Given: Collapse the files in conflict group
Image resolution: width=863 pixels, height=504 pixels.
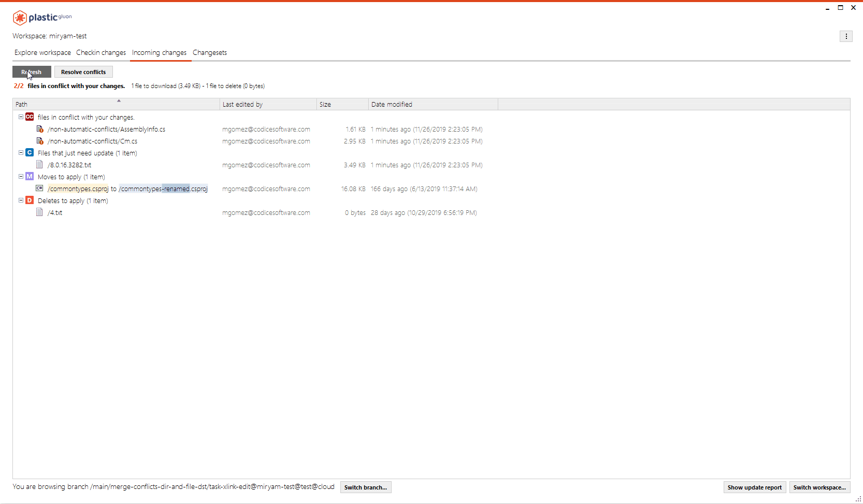Looking at the screenshot, I should [x=21, y=117].
